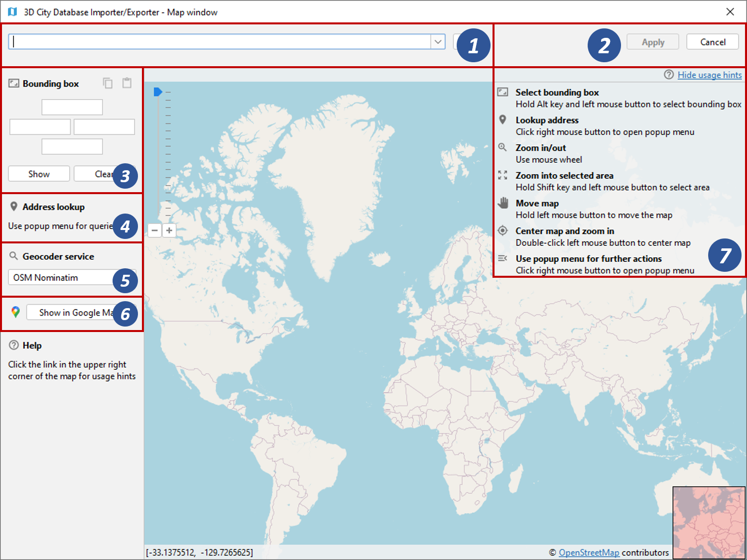Click the Show bounding box button
The image size is (747, 560).
pyautogui.click(x=39, y=174)
